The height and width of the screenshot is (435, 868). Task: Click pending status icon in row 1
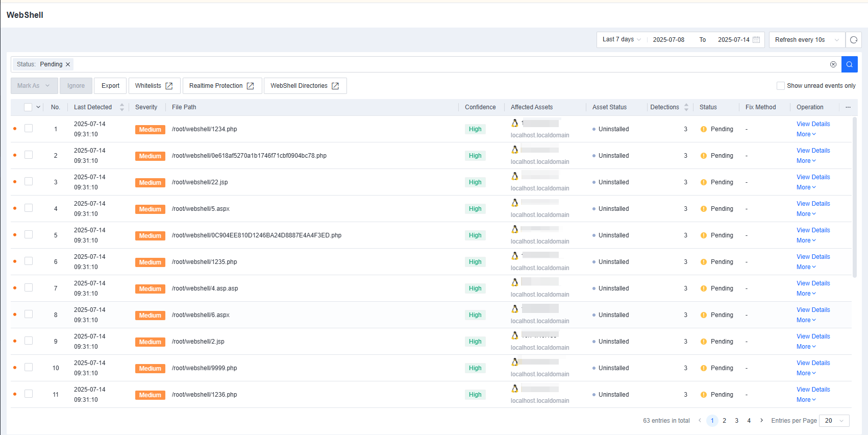[x=704, y=129]
